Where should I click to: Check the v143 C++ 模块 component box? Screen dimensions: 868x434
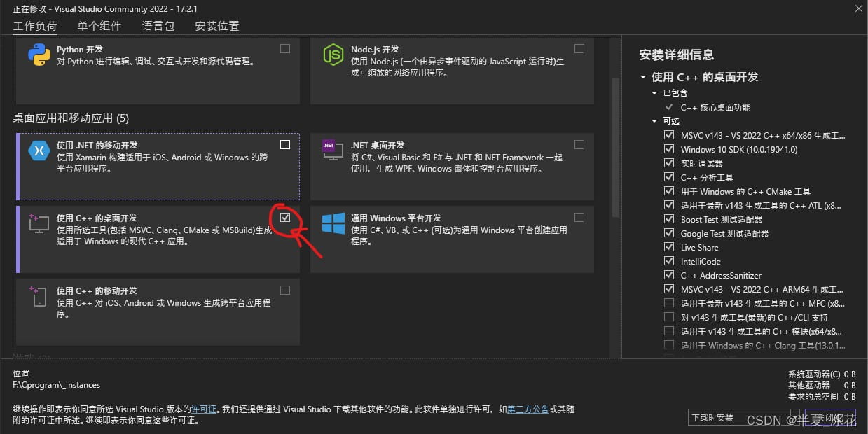[x=668, y=331]
